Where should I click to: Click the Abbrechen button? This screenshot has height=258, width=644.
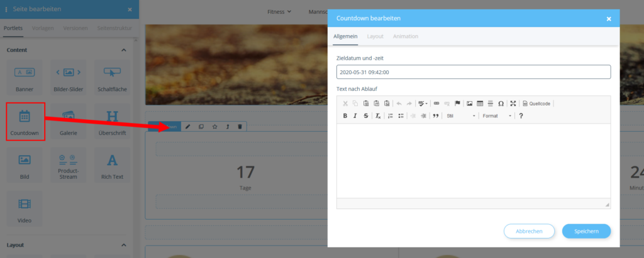point(529,231)
